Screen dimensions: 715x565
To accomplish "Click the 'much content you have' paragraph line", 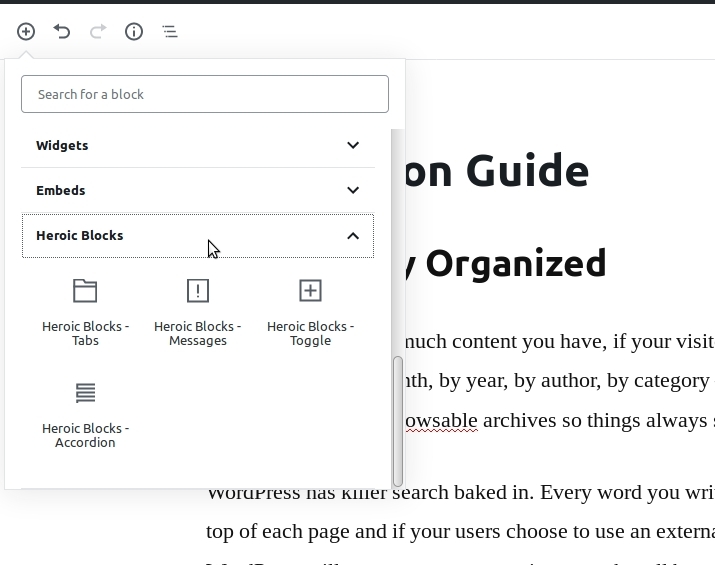I will pos(560,342).
